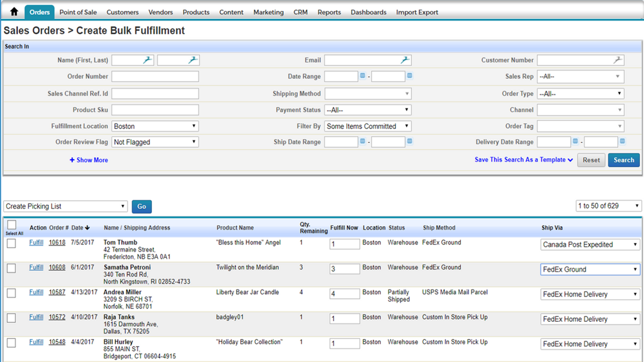Open the calendar picker for Date Range start
This screenshot has width=644, height=362.
pos(363,76)
